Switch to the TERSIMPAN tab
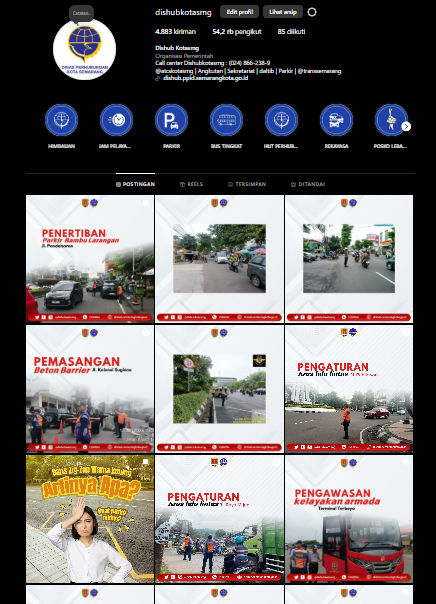436x604 pixels. [247, 184]
